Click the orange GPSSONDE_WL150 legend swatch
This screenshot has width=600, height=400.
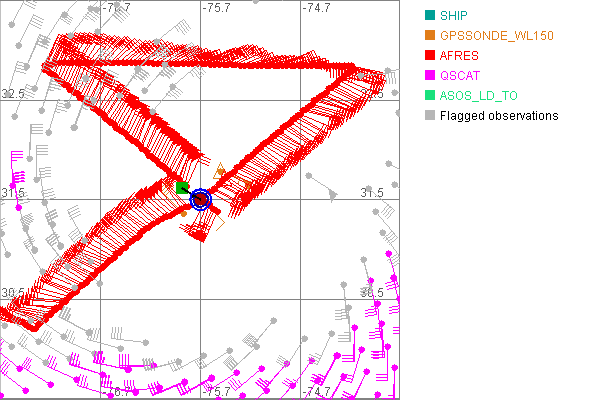pos(429,36)
